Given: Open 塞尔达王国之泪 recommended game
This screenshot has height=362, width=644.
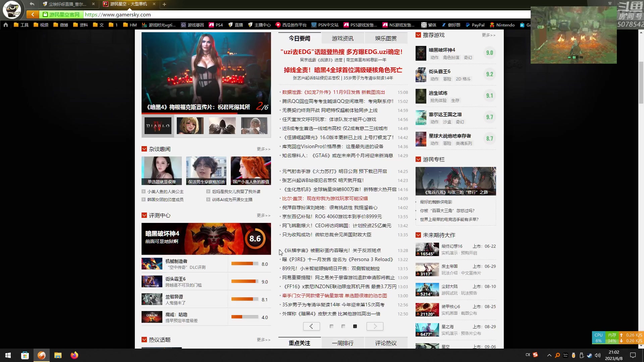Looking at the screenshot, I should 445,114.
